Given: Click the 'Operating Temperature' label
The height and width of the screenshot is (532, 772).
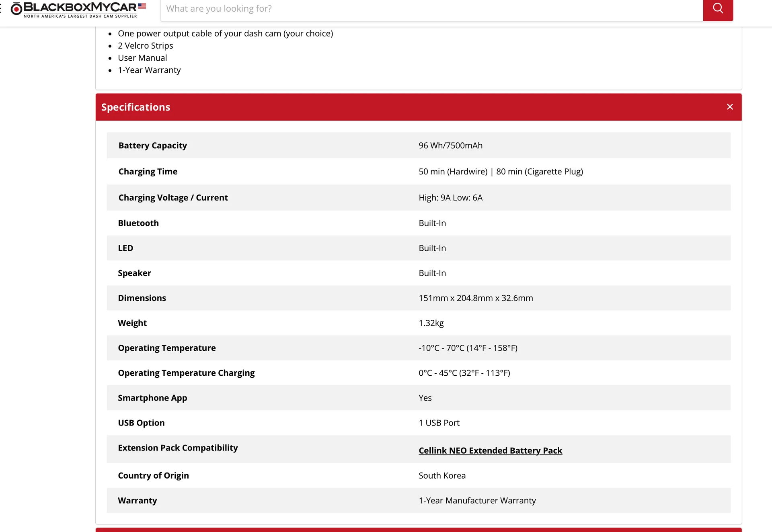Looking at the screenshot, I should 167,348.
